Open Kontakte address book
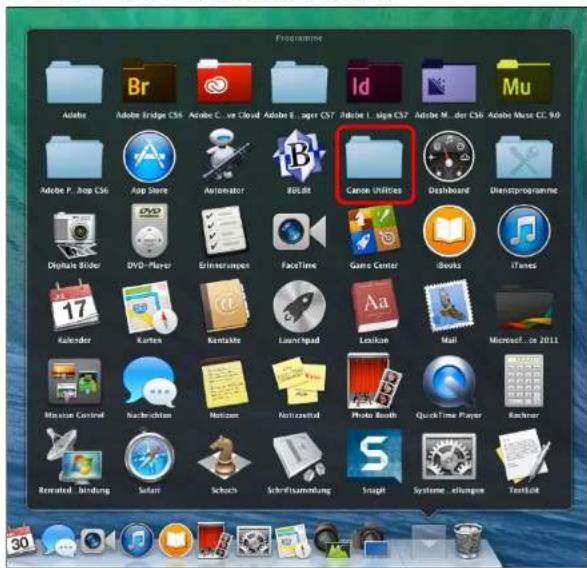Screen dimensions: 587x568 coord(224,306)
